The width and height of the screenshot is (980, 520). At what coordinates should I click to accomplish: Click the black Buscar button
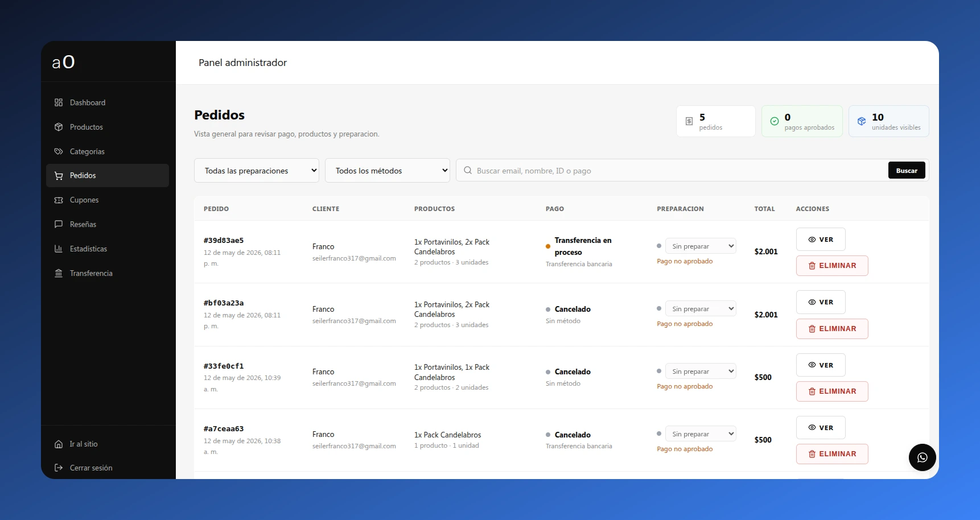pyautogui.click(x=907, y=171)
